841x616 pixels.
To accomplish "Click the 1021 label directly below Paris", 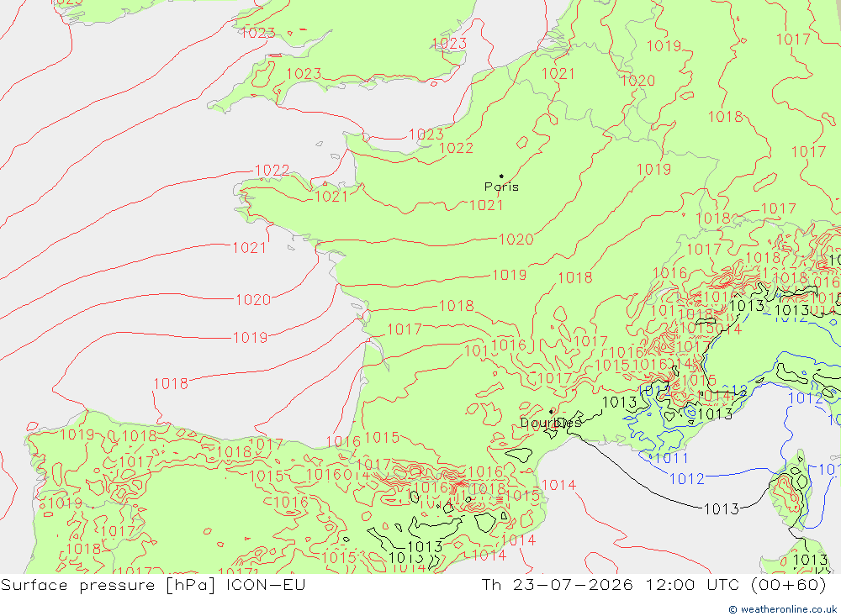I will coord(486,205).
